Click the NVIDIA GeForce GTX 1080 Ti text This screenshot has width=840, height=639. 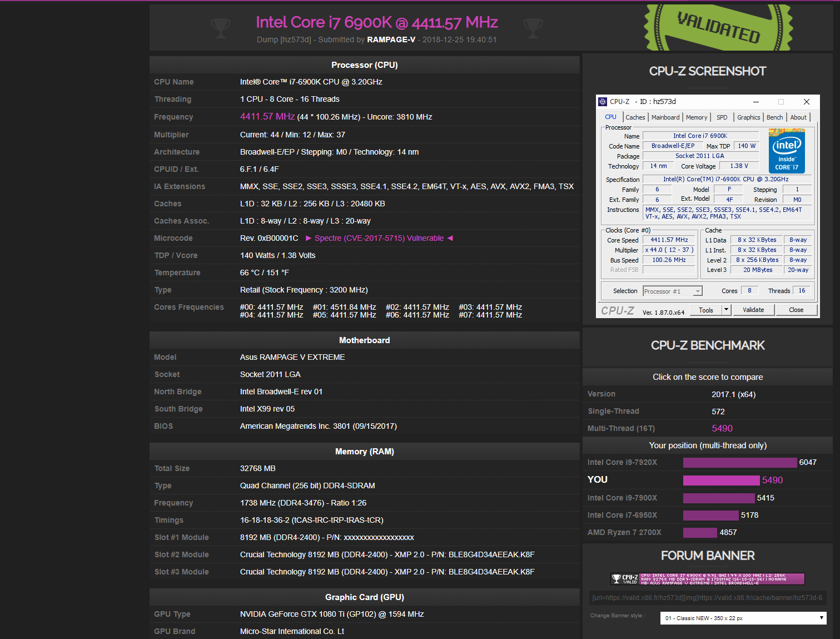[x=332, y=614]
